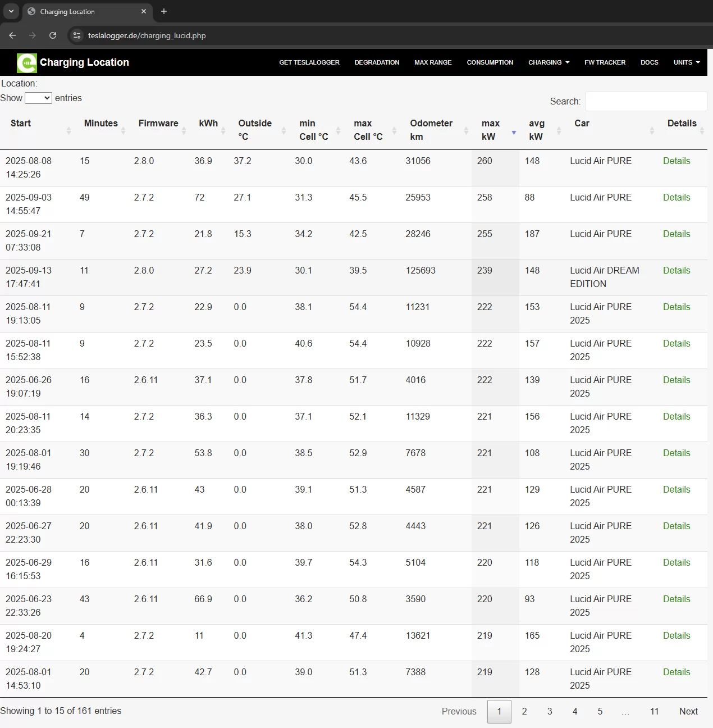Click the Previous pagination button
The image size is (713, 728).
[459, 711]
